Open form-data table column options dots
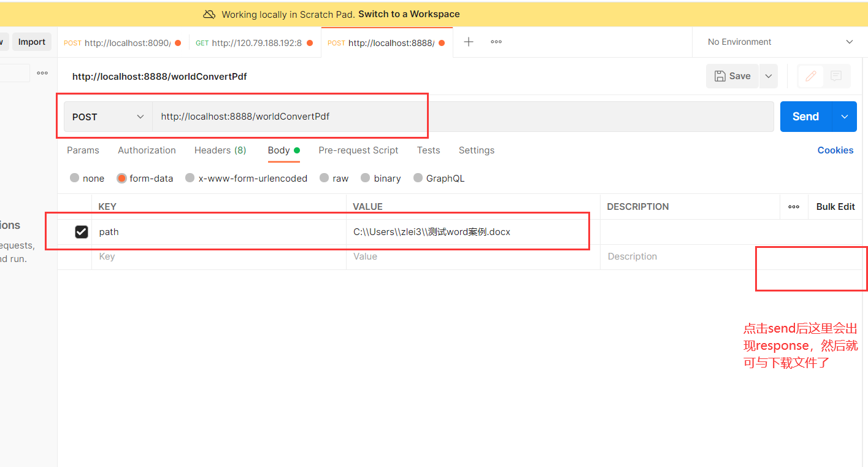Screen dimensions: 868x467 click(x=794, y=207)
